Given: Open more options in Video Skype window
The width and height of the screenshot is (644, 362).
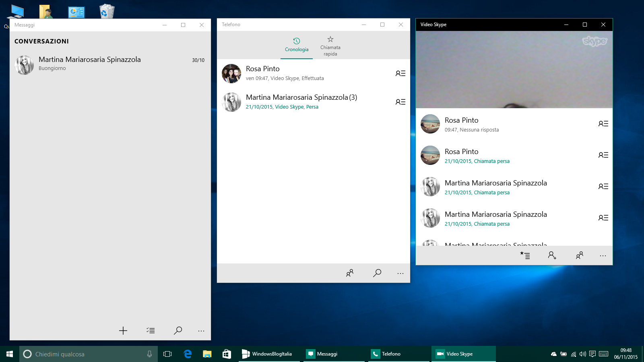Looking at the screenshot, I should pyautogui.click(x=603, y=256).
